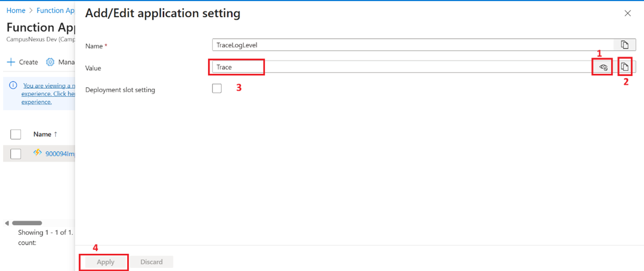Viewport: 644px width, 271px height.
Task: Click the Apply button
Action: 105,262
